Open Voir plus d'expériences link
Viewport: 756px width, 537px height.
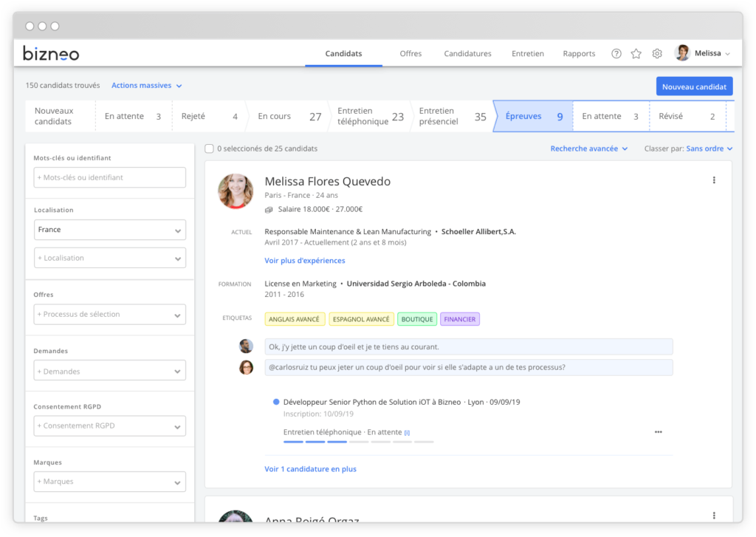pos(304,260)
